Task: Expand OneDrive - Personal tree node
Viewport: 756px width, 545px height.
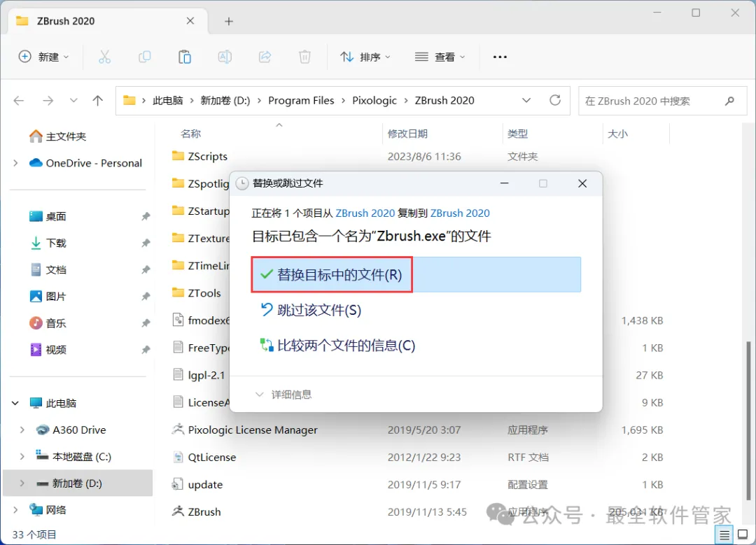Action: (15, 163)
